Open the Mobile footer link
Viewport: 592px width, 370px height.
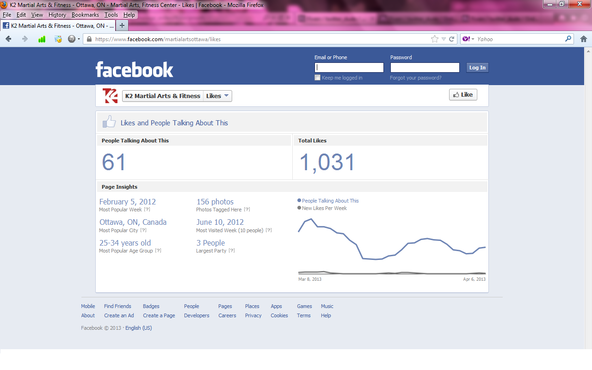click(x=88, y=306)
